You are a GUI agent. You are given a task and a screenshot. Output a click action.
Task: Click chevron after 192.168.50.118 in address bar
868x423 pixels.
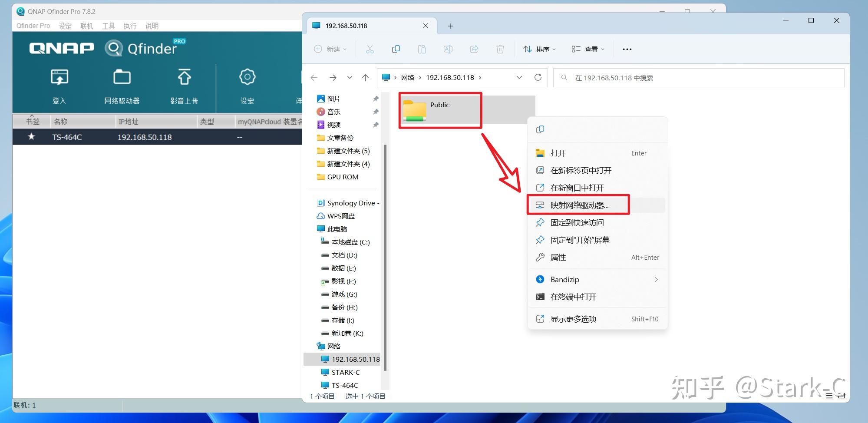(480, 78)
